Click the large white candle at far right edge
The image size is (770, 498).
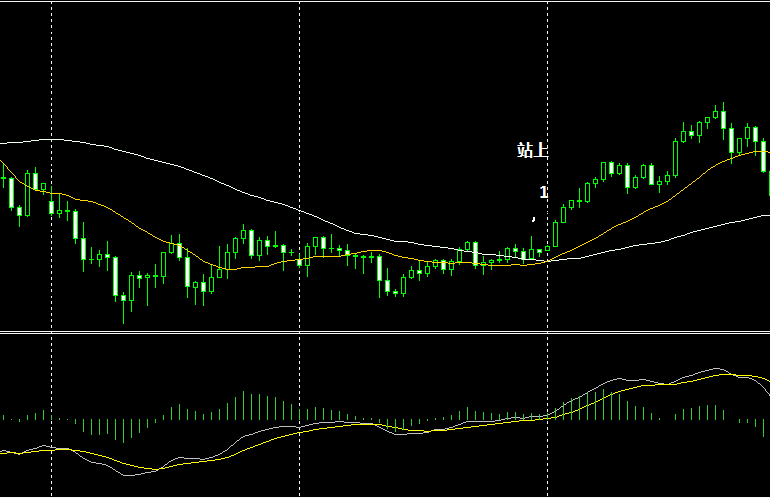point(763,155)
